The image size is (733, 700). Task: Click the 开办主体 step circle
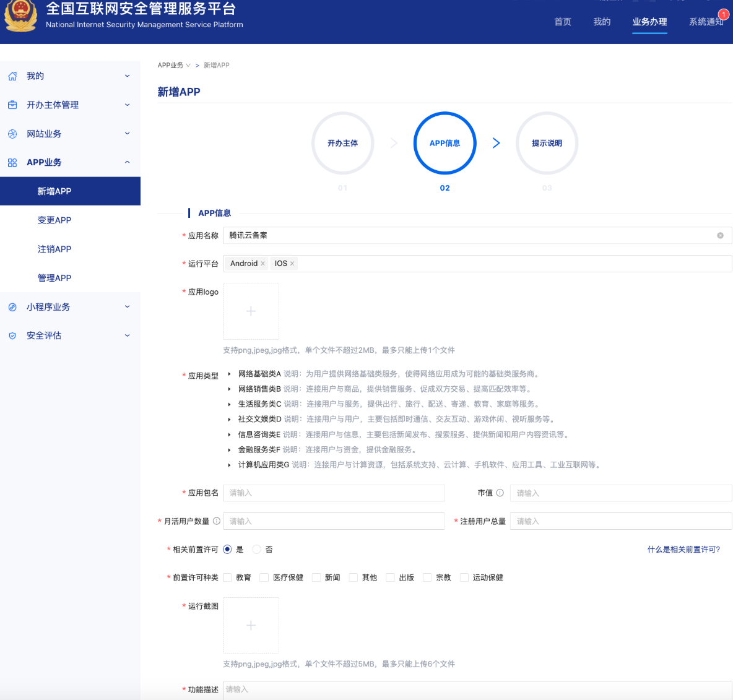tap(342, 143)
